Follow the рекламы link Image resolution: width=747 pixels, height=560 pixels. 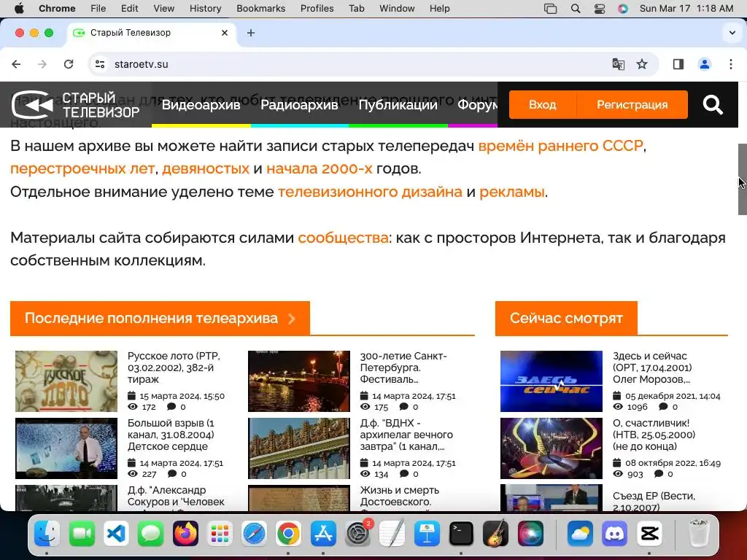coord(512,192)
